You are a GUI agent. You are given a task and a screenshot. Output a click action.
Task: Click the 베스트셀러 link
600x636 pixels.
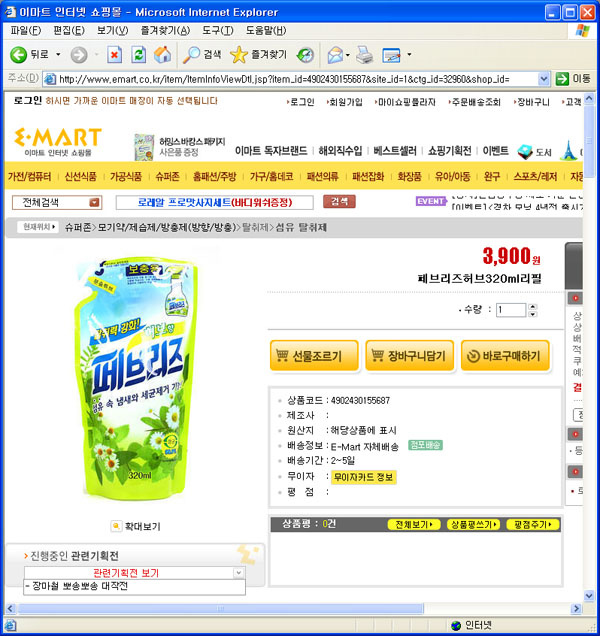click(x=395, y=151)
